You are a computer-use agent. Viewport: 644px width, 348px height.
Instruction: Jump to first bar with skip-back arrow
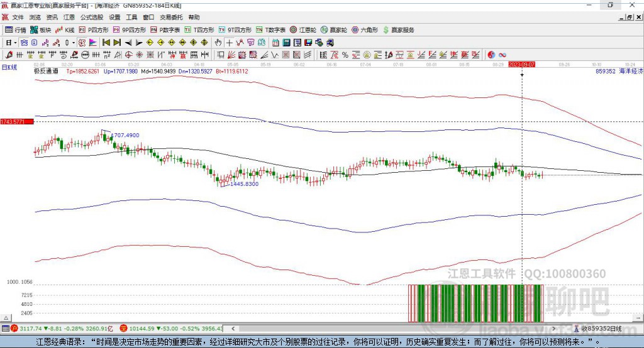[106, 42]
